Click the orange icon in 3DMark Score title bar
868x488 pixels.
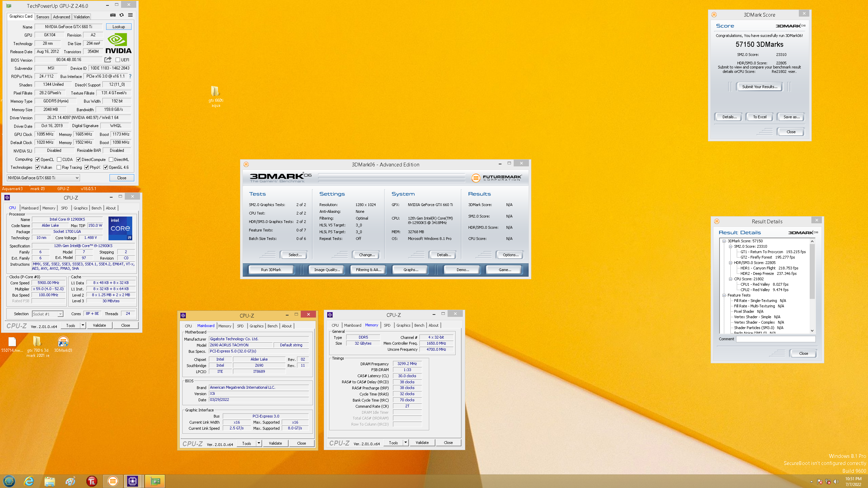click(x=714, y=15)
